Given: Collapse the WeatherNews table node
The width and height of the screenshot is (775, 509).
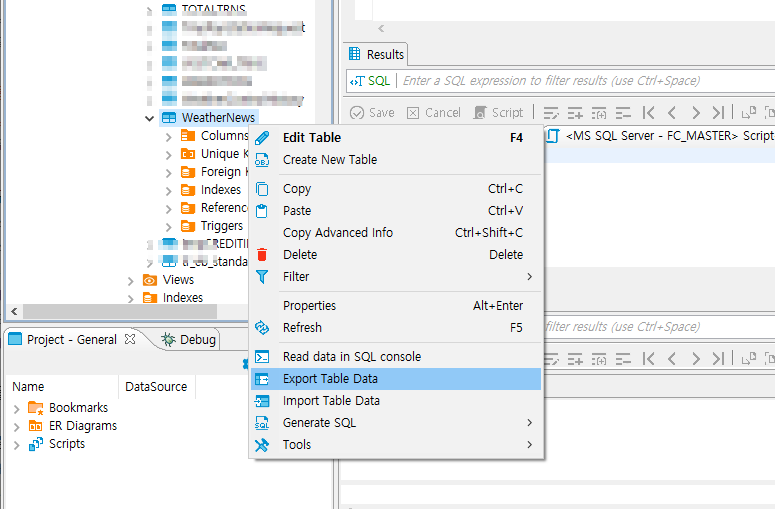Looking at the screenshot, I should [x=149, y=118].
